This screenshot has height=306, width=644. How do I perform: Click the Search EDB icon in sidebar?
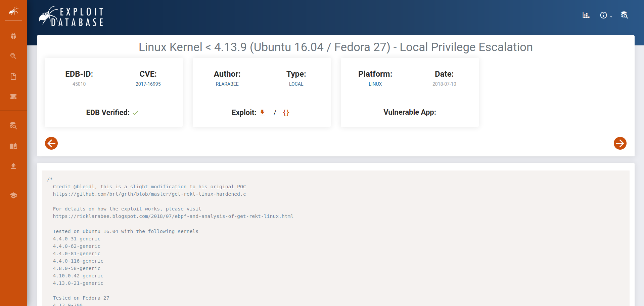coord(13,126)
